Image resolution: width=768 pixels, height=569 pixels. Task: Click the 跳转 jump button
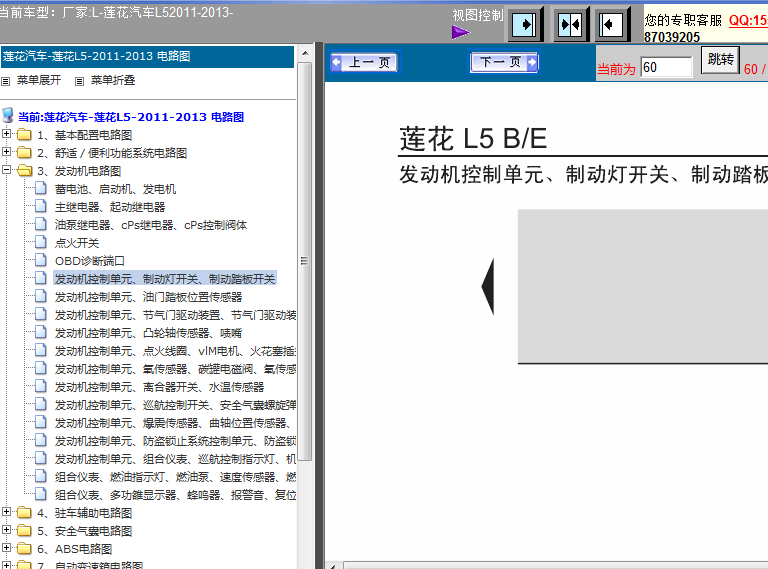pos(720,60)
